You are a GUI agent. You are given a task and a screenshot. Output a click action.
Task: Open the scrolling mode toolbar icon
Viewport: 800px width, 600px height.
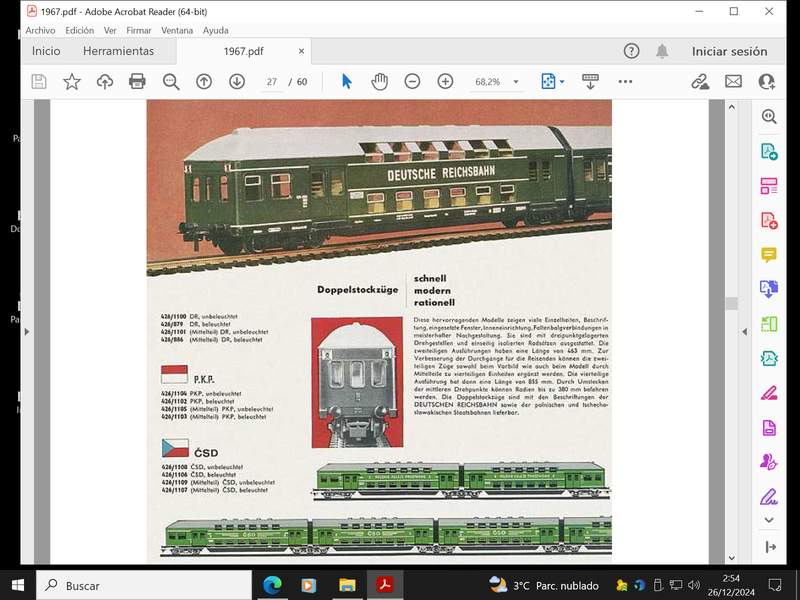click(x=590, y=82)
